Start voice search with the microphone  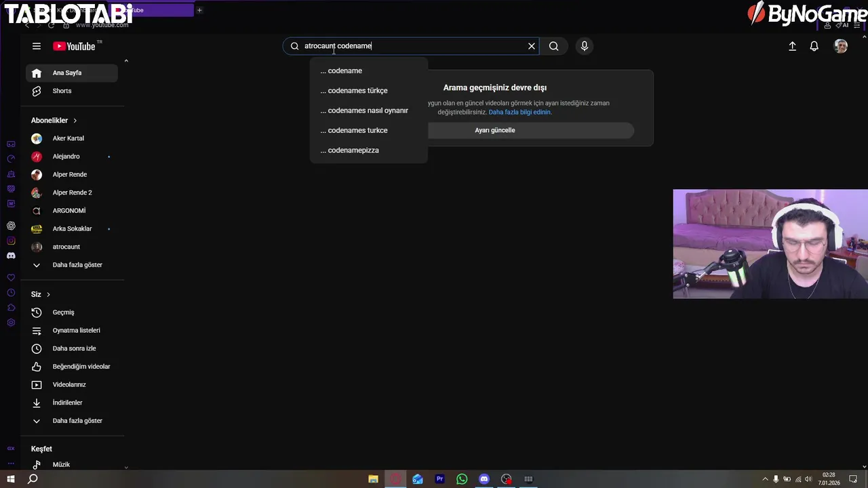pos(585,46)
